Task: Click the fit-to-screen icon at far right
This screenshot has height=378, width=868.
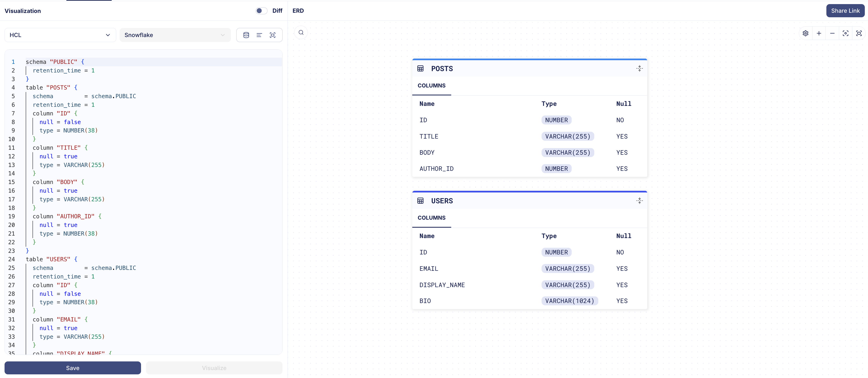Action: (859, 33)
